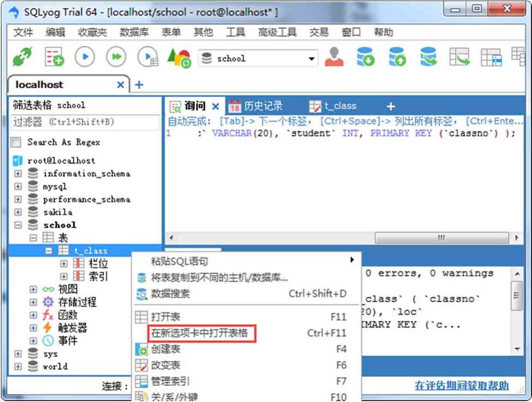Click the format query shapes icon
The height and width of the screenshot is (402, 532).
point(179,57)
